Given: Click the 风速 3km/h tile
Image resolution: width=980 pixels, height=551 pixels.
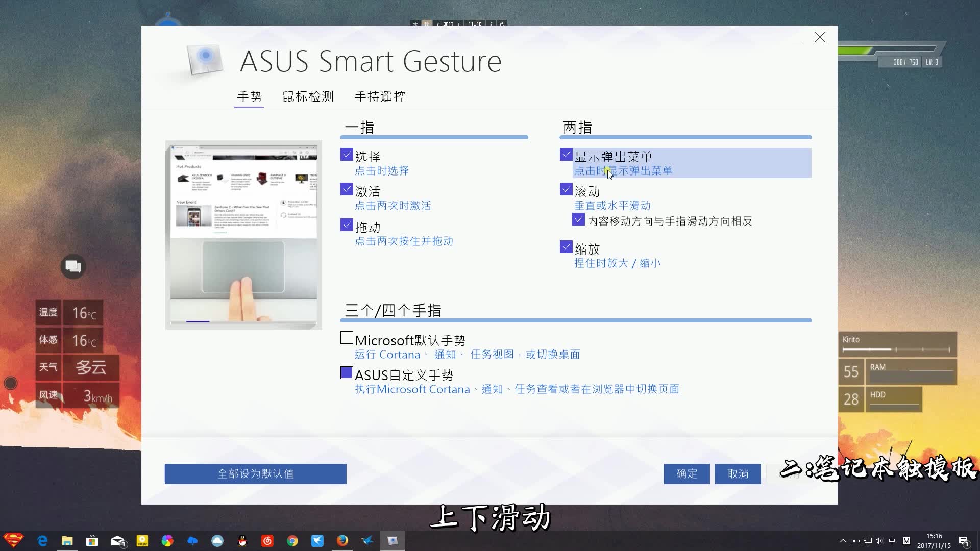Looking at the screenshot, I should point(78,395).
